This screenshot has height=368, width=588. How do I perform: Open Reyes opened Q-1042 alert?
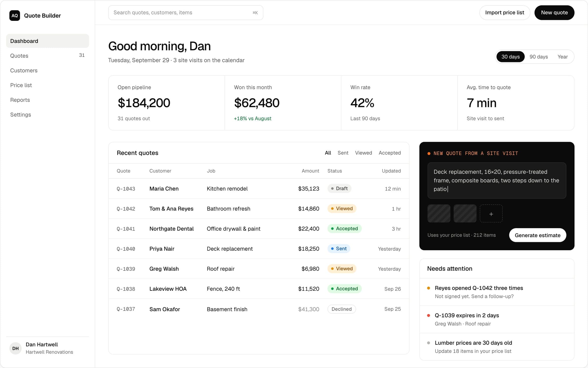point(497,292)
